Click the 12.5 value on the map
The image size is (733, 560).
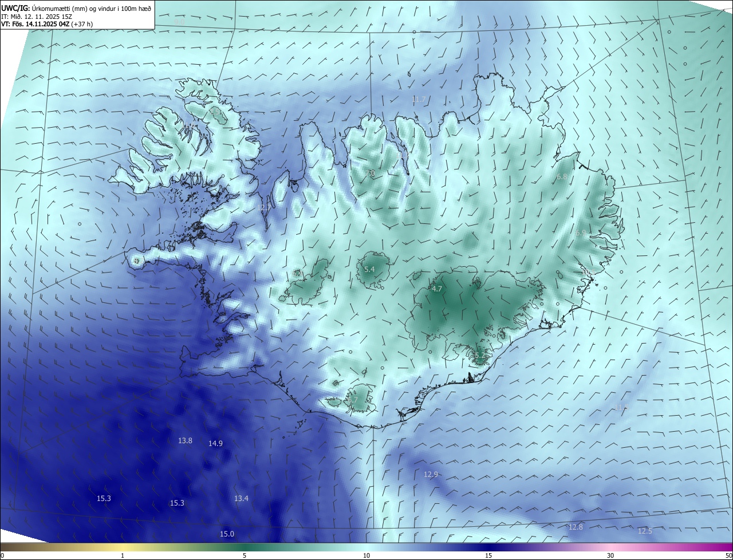pyautogui.click(x=645, y=531)
